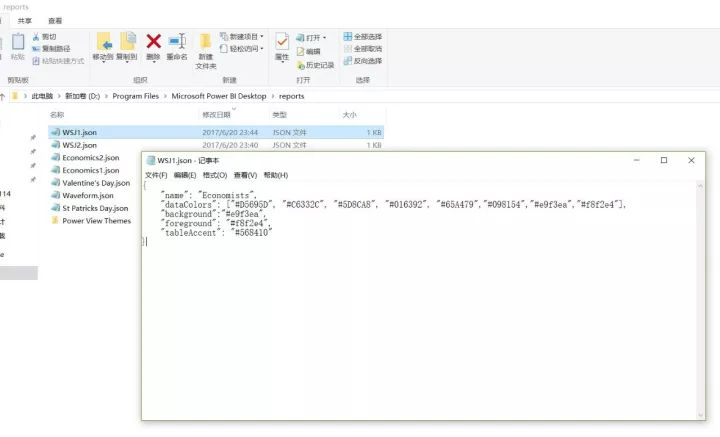Click Select none (全部取消) in ribbon
The height and width of the screenshot is (437, 720).
click(x=363, y=49)
